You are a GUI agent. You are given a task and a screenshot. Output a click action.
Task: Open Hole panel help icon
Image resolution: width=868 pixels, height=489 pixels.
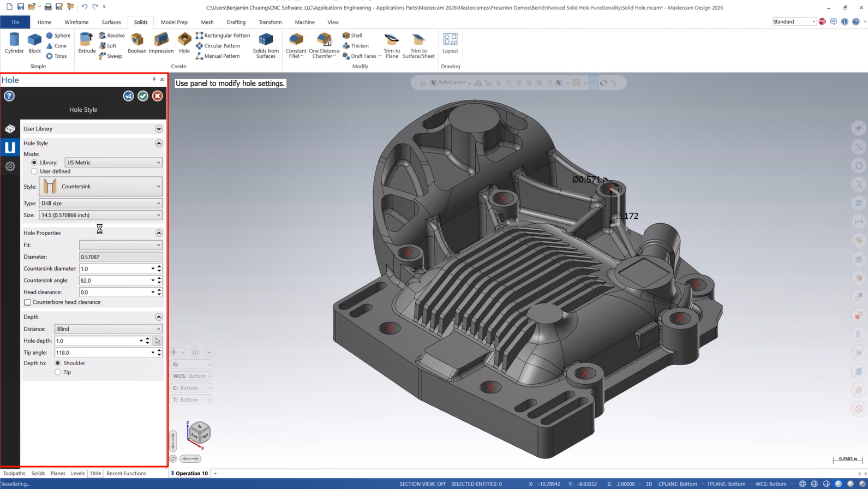point(9,96)
